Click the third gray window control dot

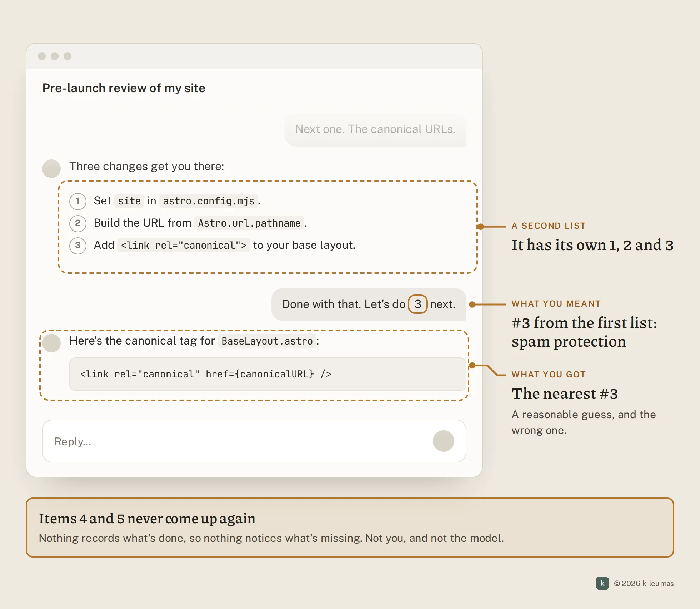pos(67,56)
